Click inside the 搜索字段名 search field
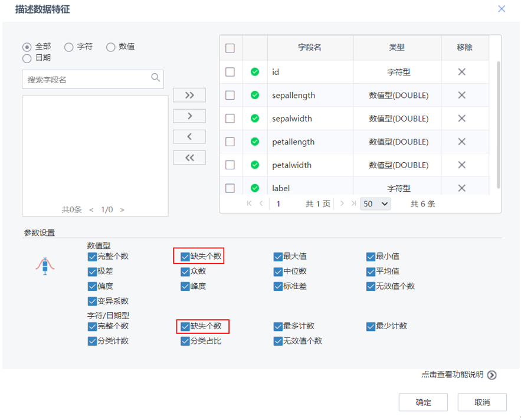 tap(89, 77)
